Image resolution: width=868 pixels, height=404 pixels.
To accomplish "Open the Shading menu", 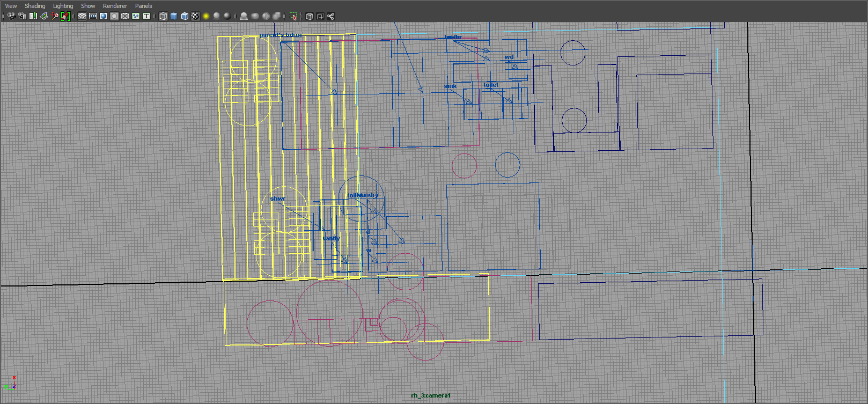I will point(35,6).
